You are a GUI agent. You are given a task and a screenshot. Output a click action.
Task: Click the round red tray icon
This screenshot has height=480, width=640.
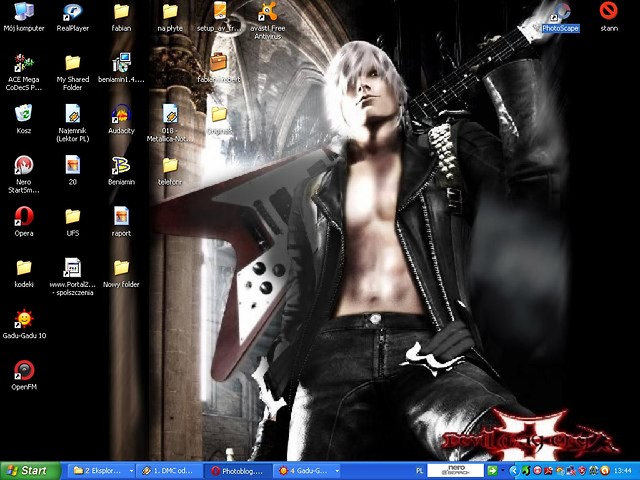pyautogui.click(x=537, y=471)
